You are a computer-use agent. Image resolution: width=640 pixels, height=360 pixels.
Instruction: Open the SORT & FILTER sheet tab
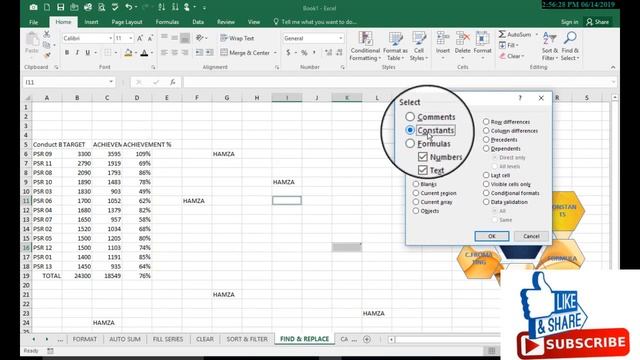pyautogui.click(x=247, y=339)
